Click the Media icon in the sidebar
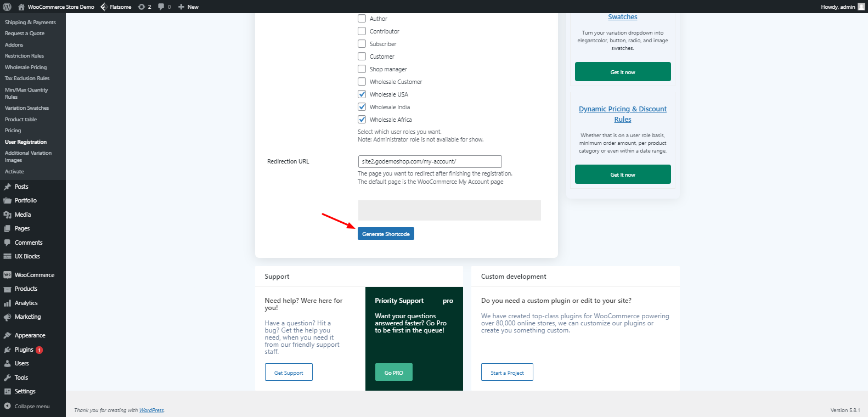Viewport: 868px width, 417px height. 8,215
